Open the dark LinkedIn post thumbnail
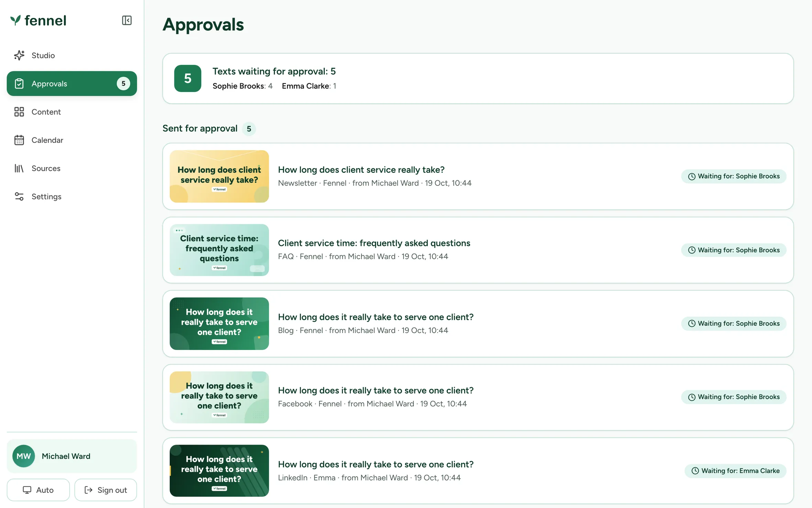The image size is (812, 508). tap(219, 471)
